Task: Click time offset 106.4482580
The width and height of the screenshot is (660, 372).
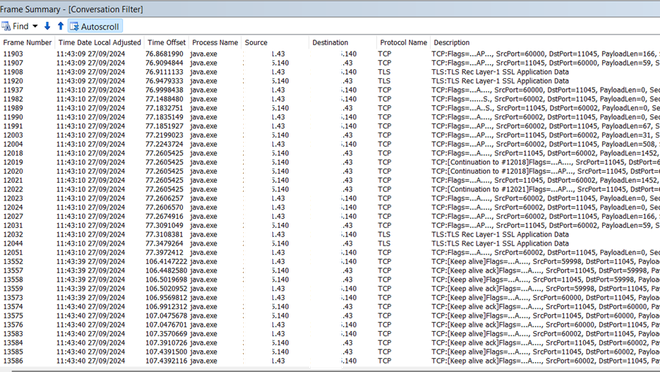Action: tap(167, 271)
